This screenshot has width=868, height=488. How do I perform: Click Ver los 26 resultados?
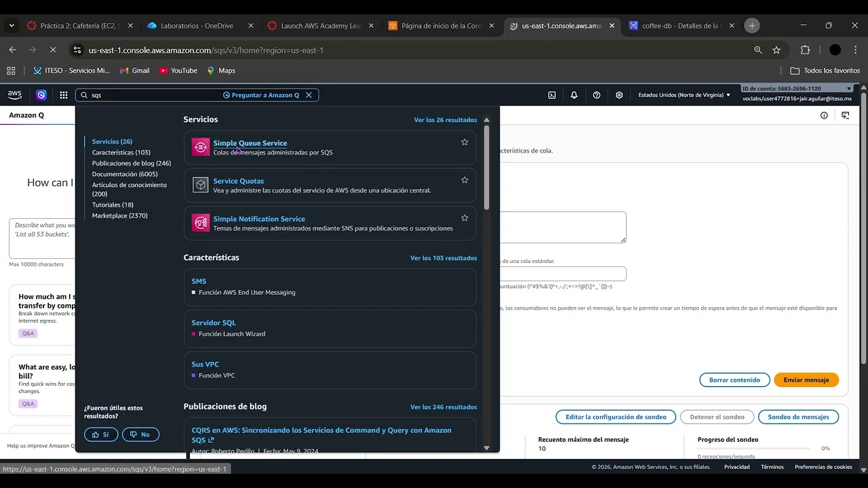[446, 120]
